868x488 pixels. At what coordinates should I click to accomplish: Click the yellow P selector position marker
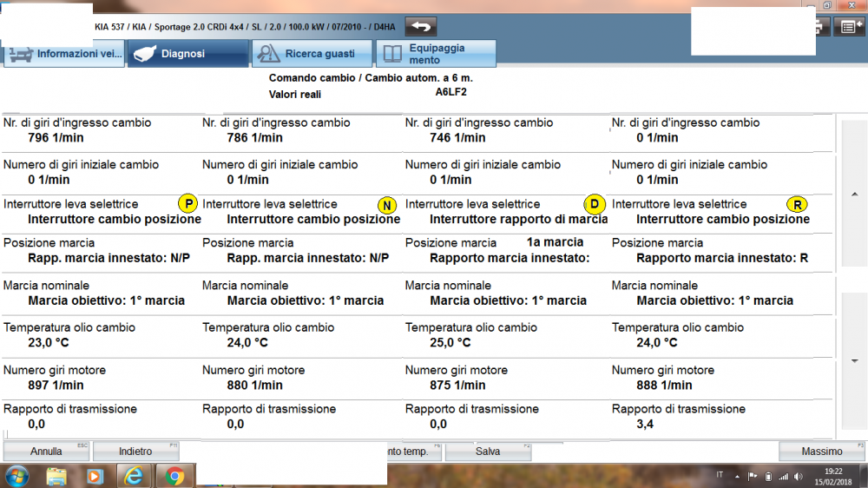(188, 204)
